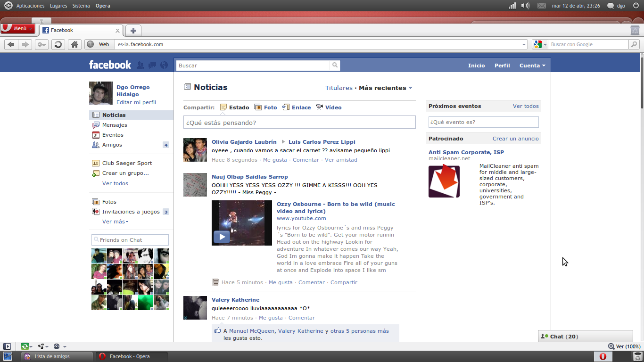The height and width of the screenshot is (362, 644).
Task: Open the volume icon in top panel
Action: click(x=525, y=6)
